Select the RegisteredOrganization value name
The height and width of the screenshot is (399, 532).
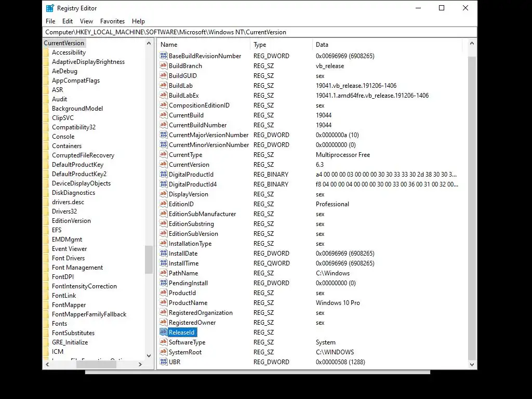coord(201,312)
